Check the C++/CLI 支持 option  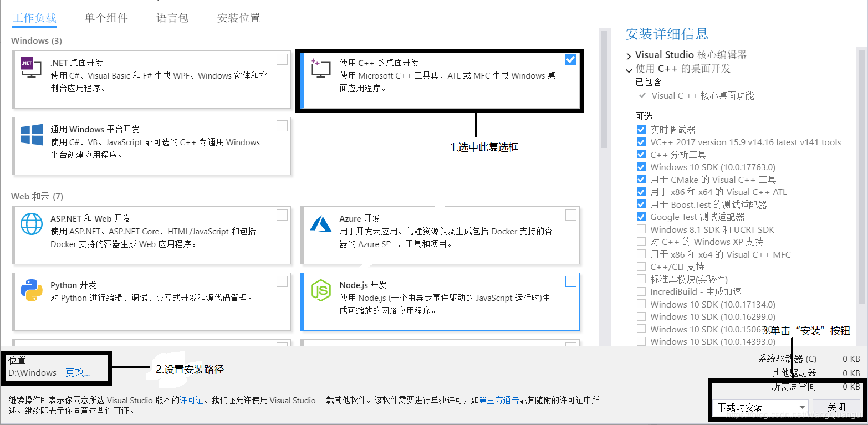click(x=641, y=267)
